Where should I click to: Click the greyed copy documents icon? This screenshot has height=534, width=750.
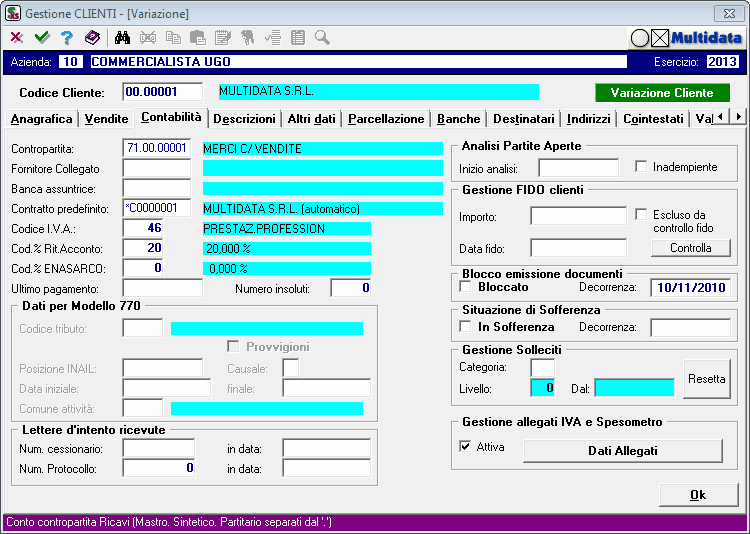pyautogui.click(x=173, y=37)
